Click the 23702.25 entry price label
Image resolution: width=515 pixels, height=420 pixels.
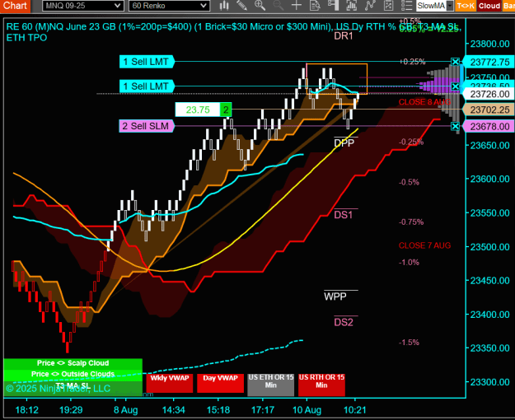coord(489,110)
